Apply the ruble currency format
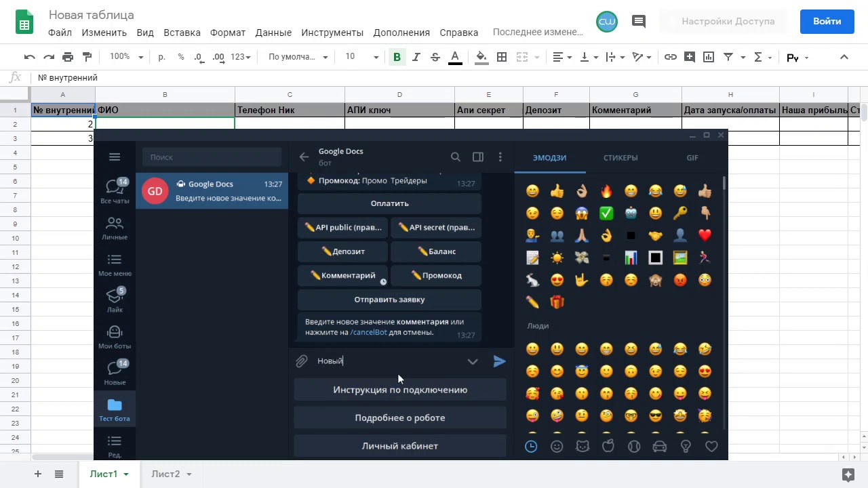The image size is (868, 488). coord(161,57)
